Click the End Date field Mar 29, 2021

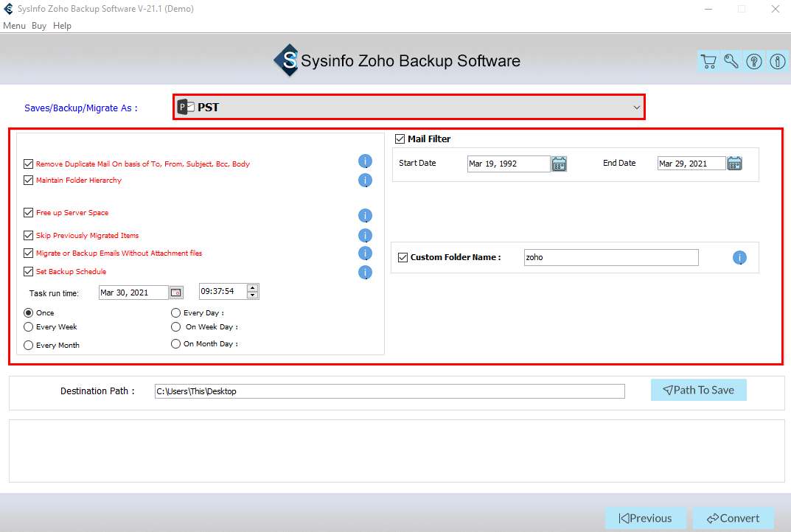coord(691,164)
